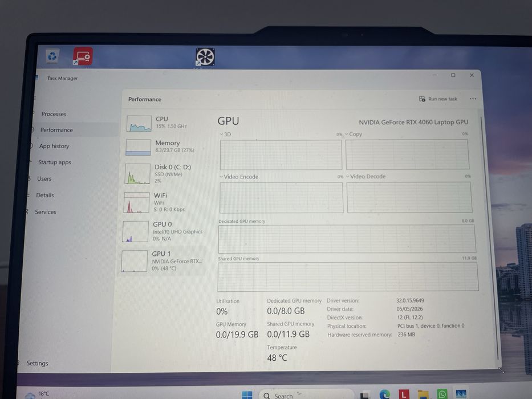Viewport: 532px width, 399px height.
Task: Click the 3D engine usage graph
Action: [x=281, y=154]
